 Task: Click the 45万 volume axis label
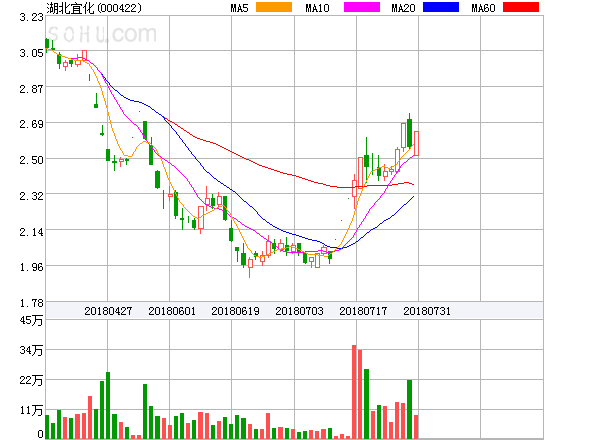[x=31, y=320]
